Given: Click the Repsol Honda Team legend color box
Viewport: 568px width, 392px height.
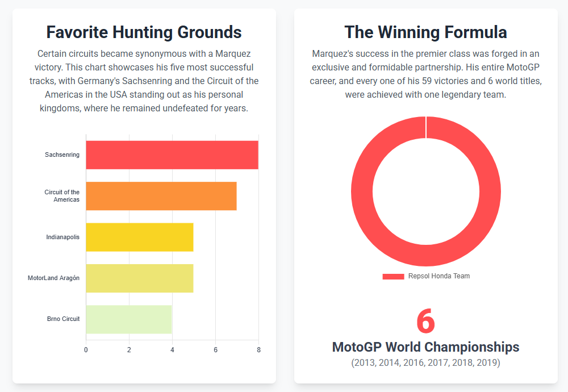Looking at the screenshot, I should pyautogui.click(x=393, y=277).
